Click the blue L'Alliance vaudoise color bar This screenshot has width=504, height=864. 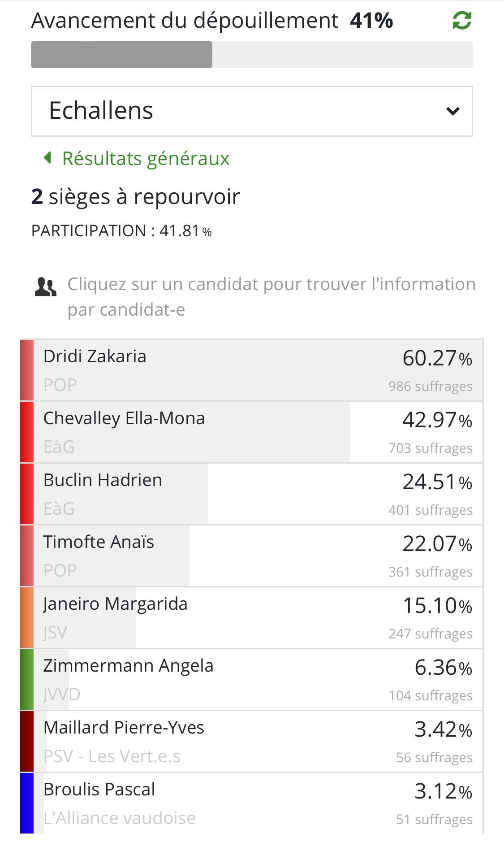tap(27, 803)
